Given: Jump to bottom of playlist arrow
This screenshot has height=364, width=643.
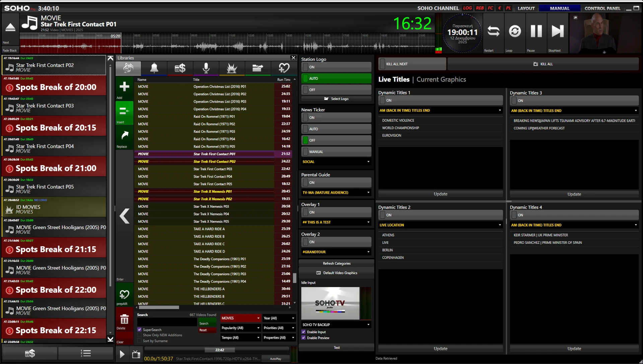Looking at the screenshot, I should (x=110, y=339).
